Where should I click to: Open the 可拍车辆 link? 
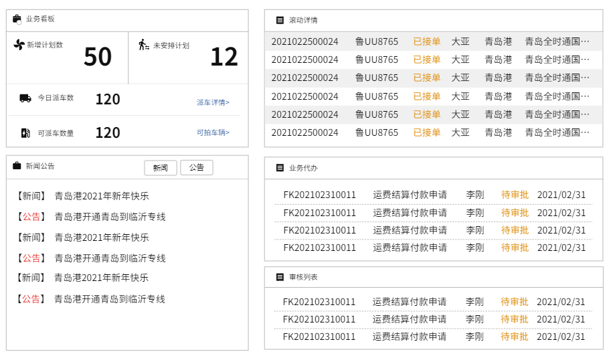pos(213,132)
